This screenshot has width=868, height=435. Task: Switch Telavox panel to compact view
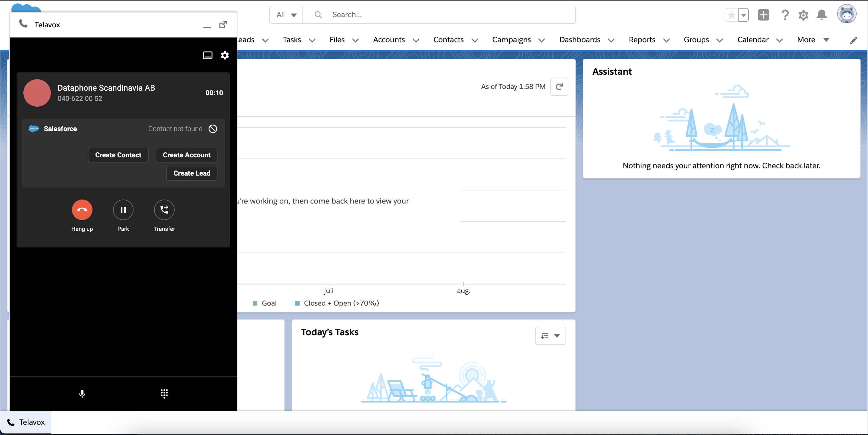(x=207, y=55)
